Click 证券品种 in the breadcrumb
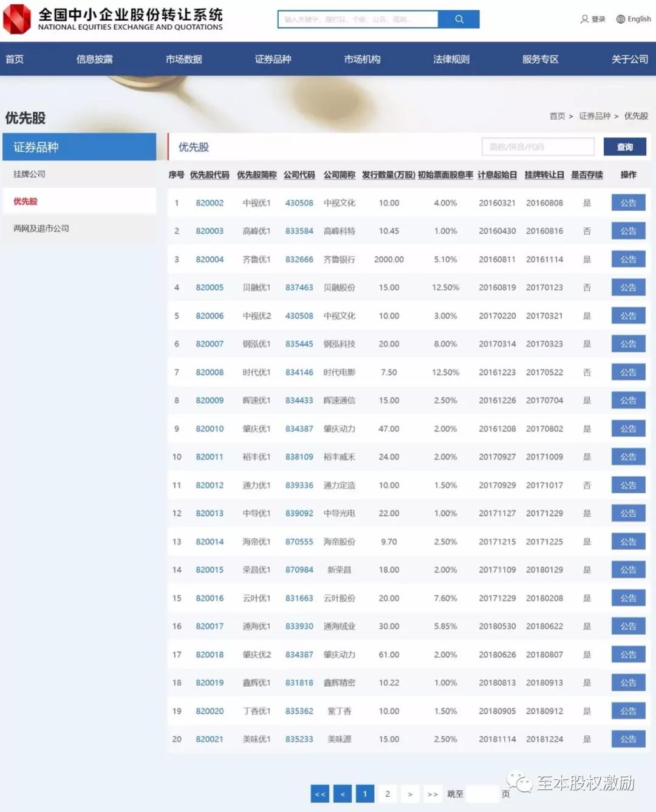 pyautogui.click(x=593, y=115)
